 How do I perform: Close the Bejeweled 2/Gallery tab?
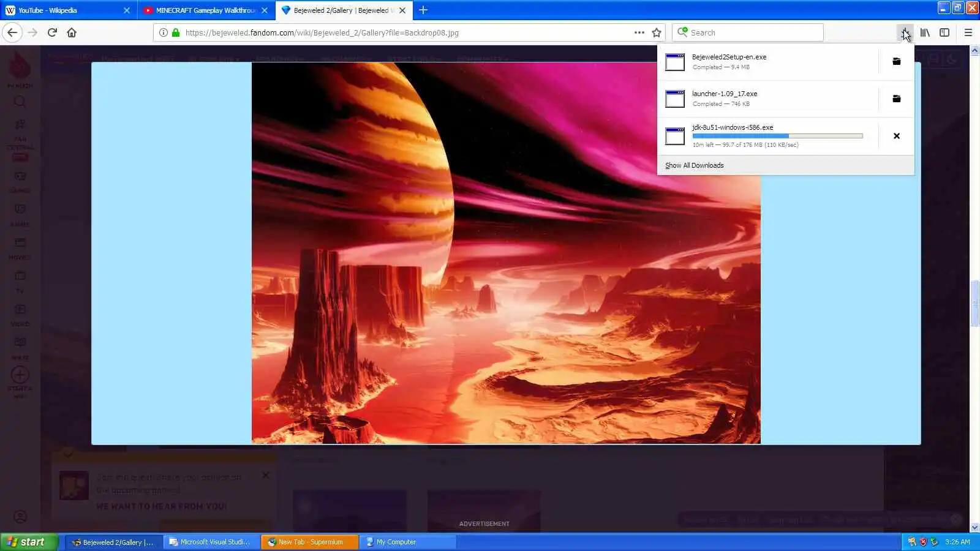tap(402, 10)
